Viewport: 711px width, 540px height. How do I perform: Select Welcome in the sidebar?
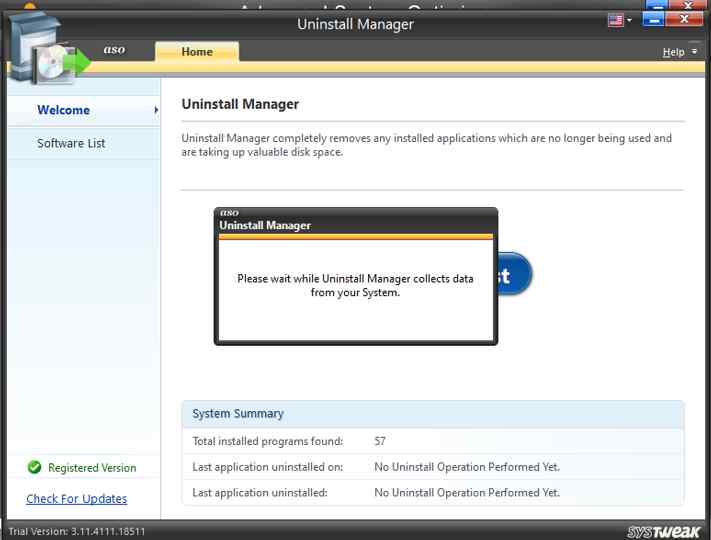click(x=63, y=110)
